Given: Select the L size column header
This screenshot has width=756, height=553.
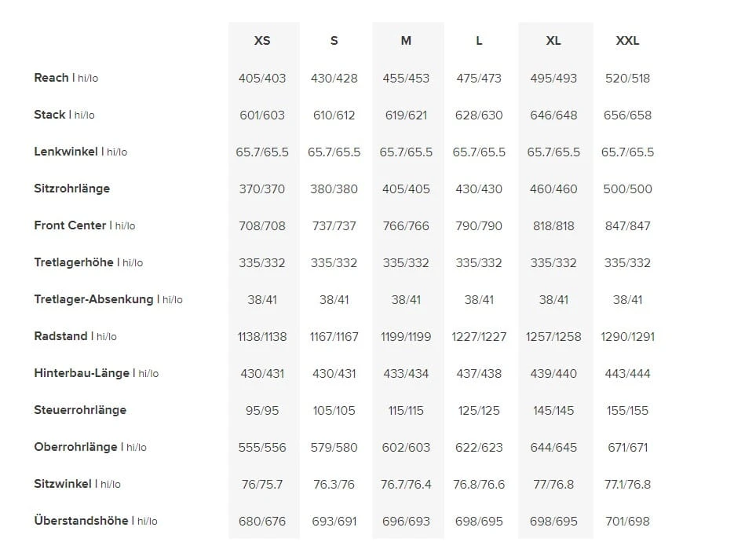Looking at the screenshot, I should (x=479, y=41).
